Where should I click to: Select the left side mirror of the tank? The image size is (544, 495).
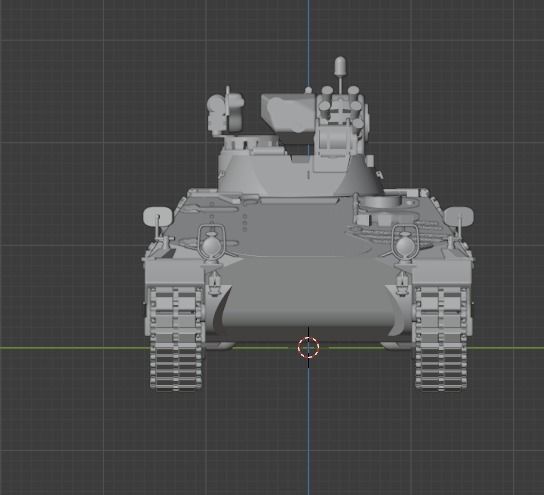[158, 216]
